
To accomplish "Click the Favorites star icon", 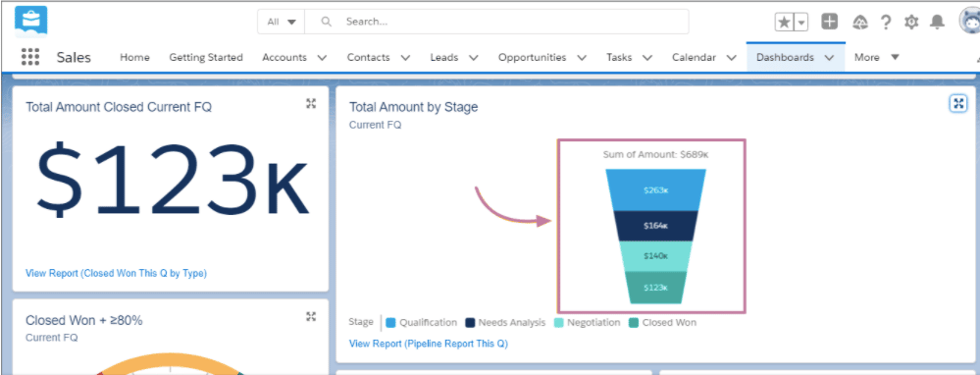I will 785,22.
